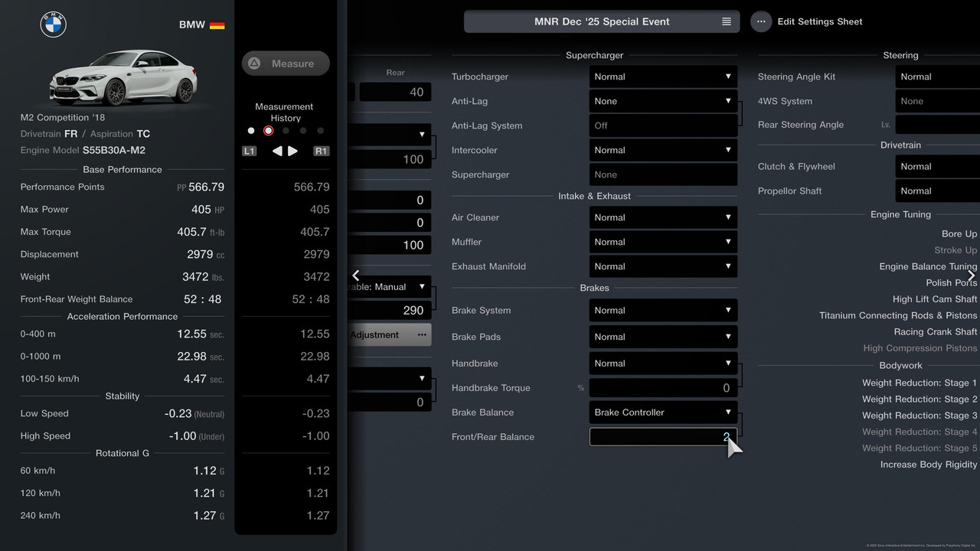This screenshot has height=551, width=980.
Task: Select Bore Up under Engine Tuning
Action: [959, 234]
